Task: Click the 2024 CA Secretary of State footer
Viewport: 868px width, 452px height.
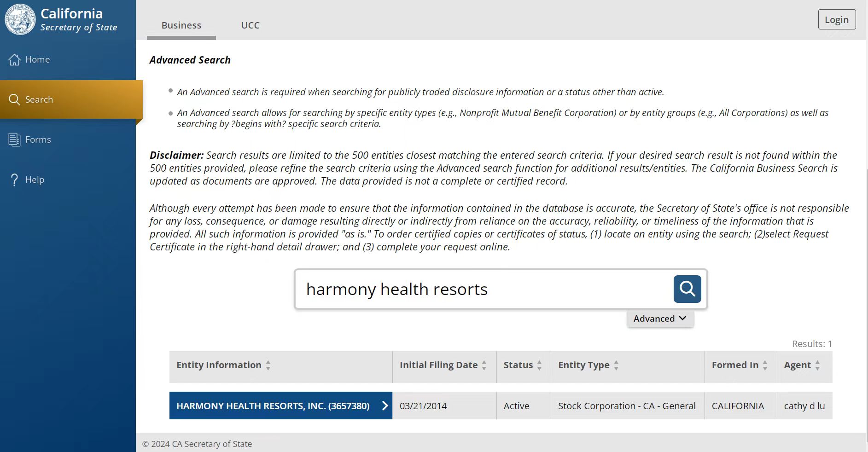Action: click(x=197, y=444)
